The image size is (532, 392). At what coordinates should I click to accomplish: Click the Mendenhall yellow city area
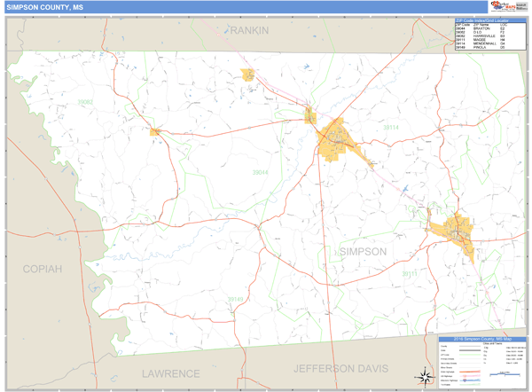[336, 137]
